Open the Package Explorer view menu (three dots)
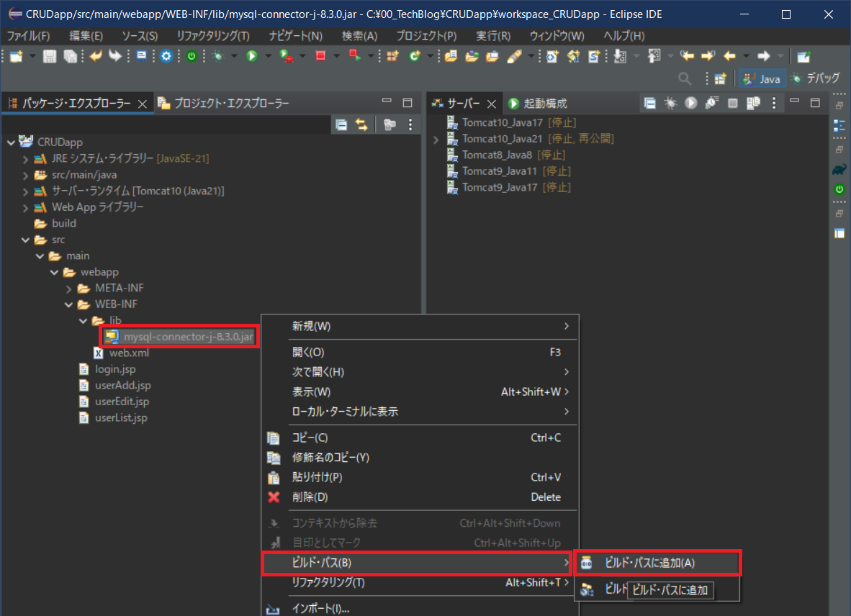This screenshot has width=851, height=616. point(410,125)
